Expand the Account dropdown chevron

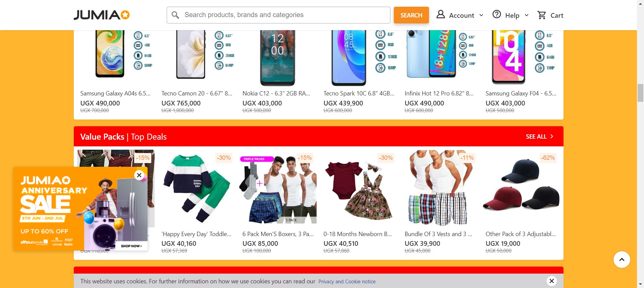(x=481, y=15)
